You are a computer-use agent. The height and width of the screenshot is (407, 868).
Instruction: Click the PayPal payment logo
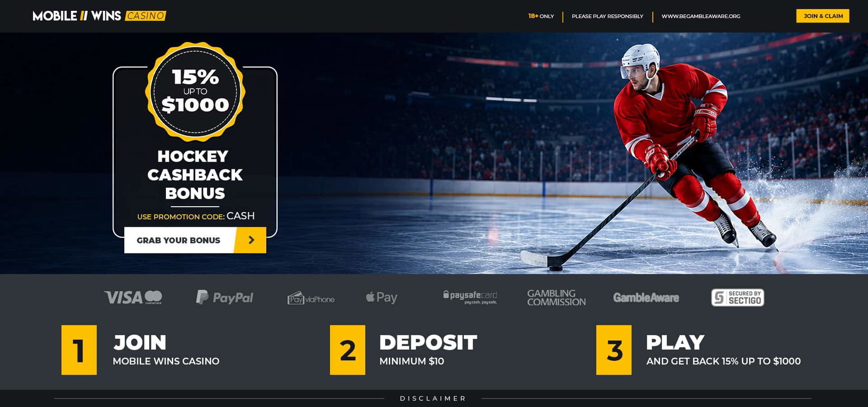[225, 297]
